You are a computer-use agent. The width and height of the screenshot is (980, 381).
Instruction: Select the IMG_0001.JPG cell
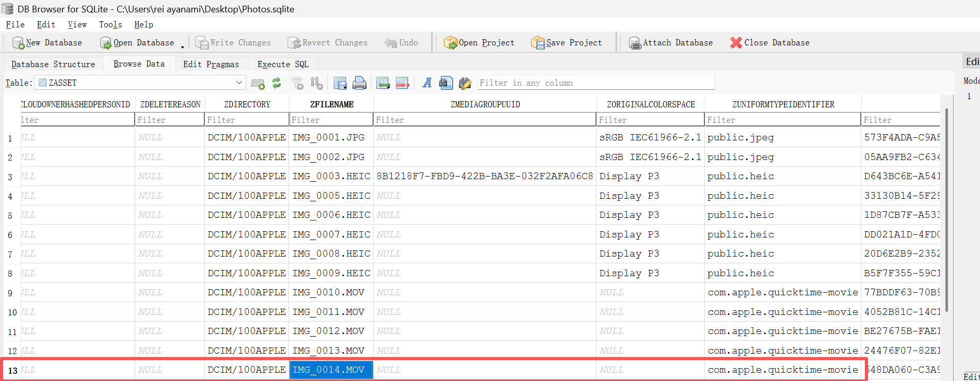[331, 138]
